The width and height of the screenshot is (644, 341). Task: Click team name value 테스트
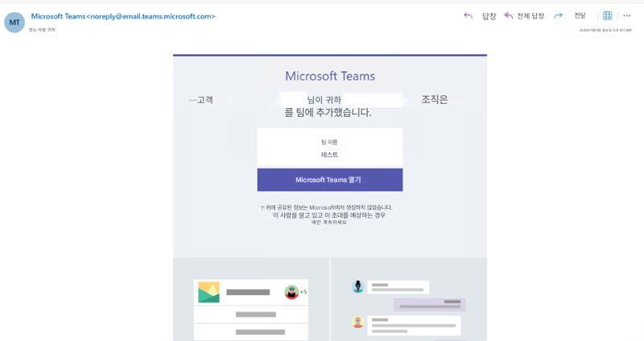329,155
